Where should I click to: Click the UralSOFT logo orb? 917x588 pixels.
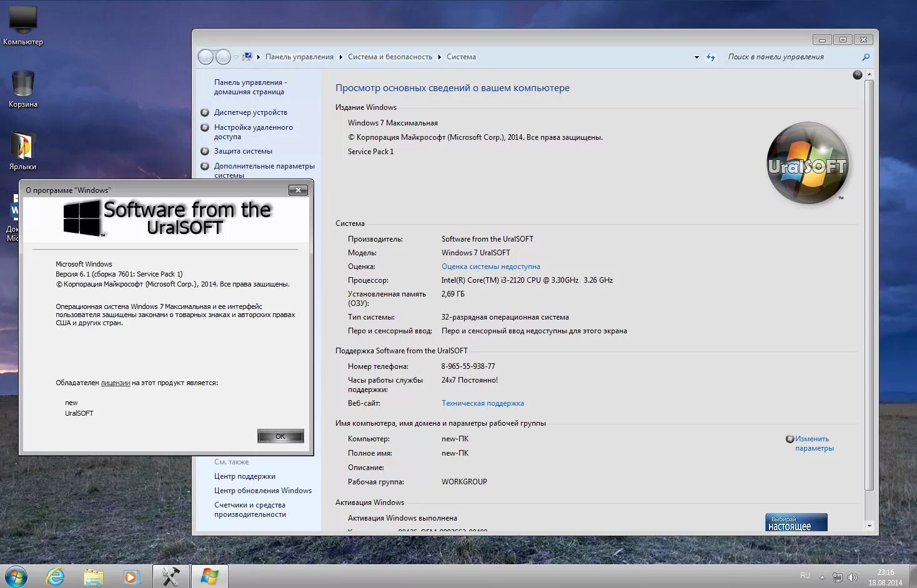coord(808,163)
